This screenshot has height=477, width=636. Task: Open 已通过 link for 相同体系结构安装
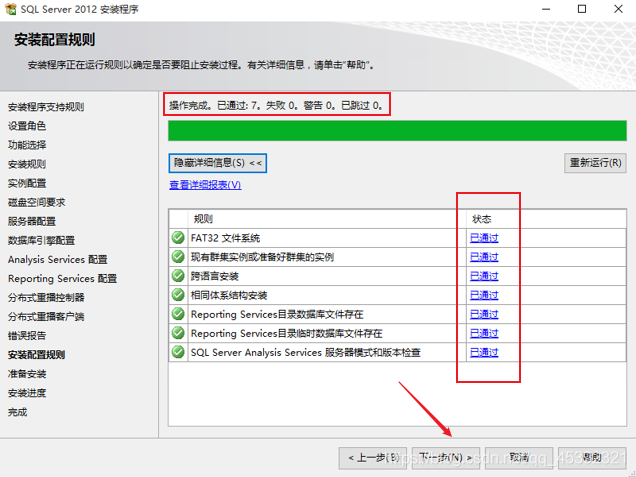click(484, 295)
